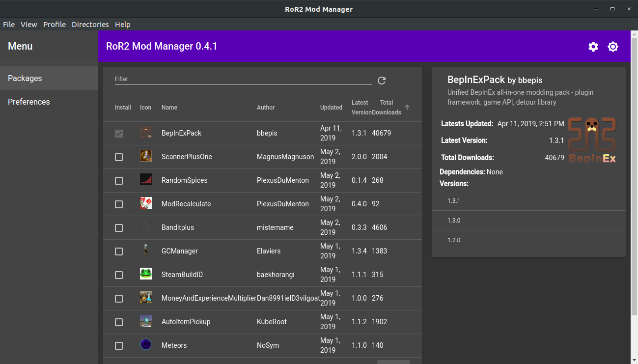Sort by the Author column header
Screen dimensions: 638x364
[266, 108]
